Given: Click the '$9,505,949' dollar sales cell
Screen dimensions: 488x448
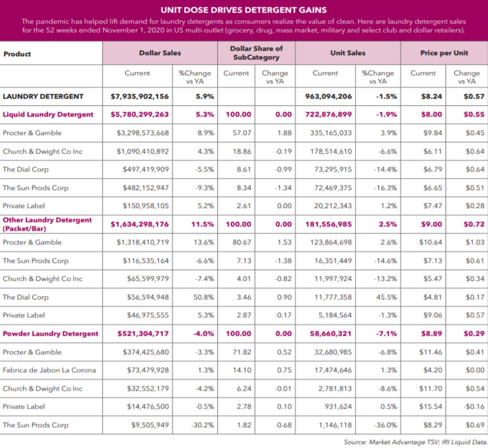Looking at the screenshot, I should [x=149, y=425].
